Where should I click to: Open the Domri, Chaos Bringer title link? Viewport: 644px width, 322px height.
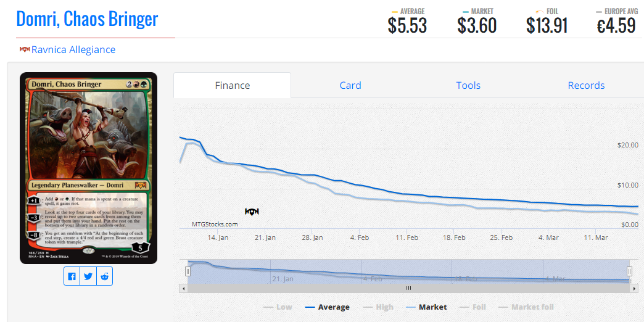(x=87, y=19)
